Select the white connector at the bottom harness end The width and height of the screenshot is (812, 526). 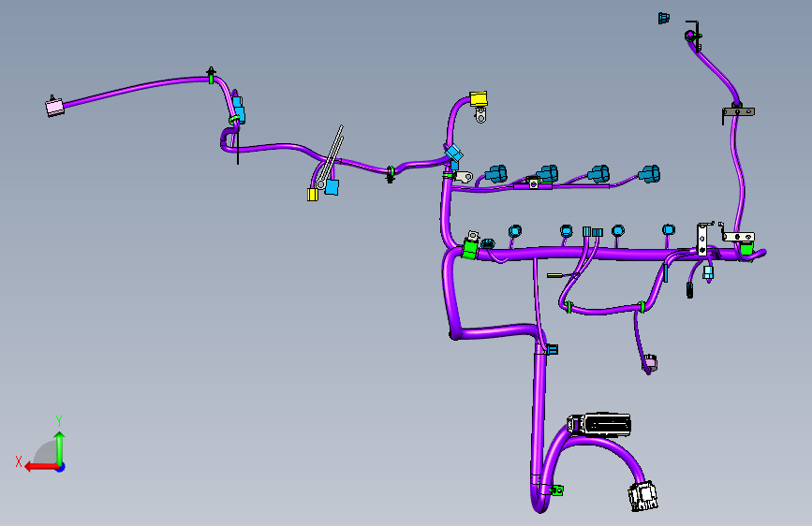point(642,495)
